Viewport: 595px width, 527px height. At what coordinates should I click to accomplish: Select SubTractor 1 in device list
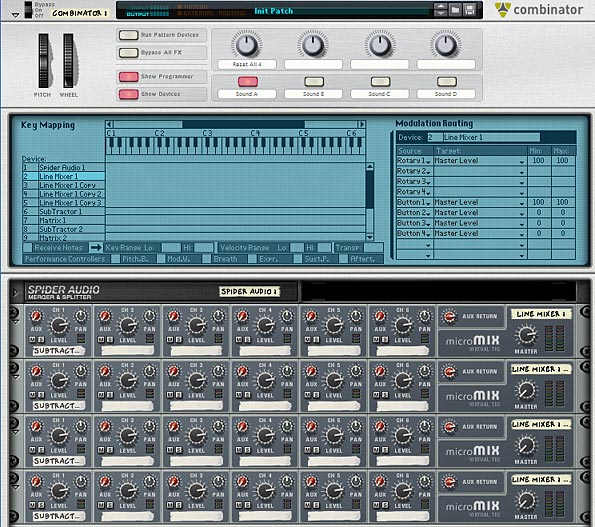click(63, 211)
